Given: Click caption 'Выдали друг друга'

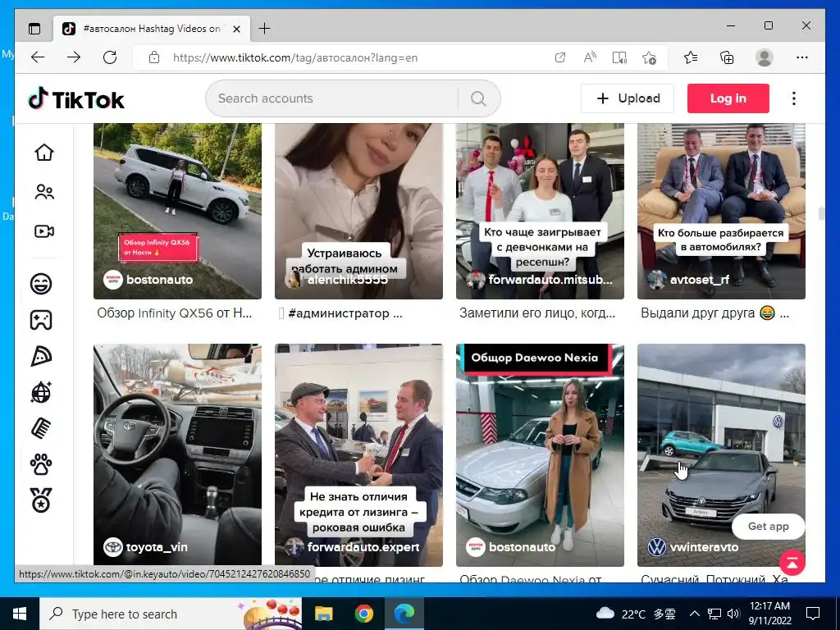Looking at the screenshot, I should pyautogui.click(x=697, y=313).
